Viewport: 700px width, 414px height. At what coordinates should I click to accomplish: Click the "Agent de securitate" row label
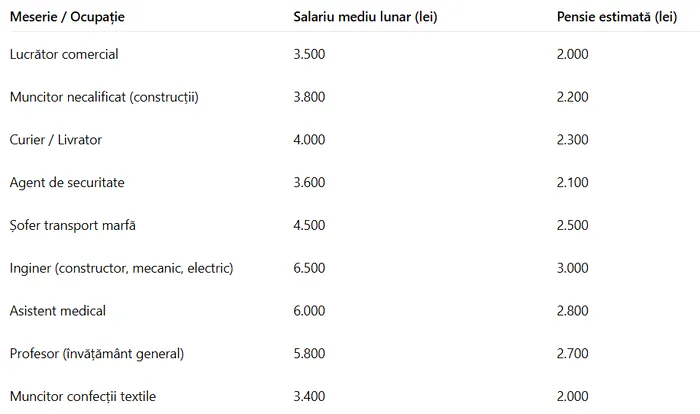(x=67, y=183)
